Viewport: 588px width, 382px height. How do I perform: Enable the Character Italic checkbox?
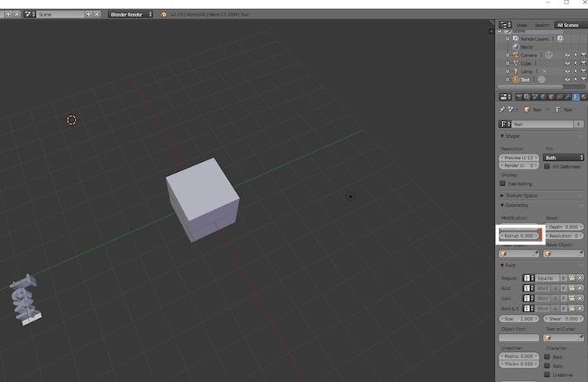coord(546,365)
